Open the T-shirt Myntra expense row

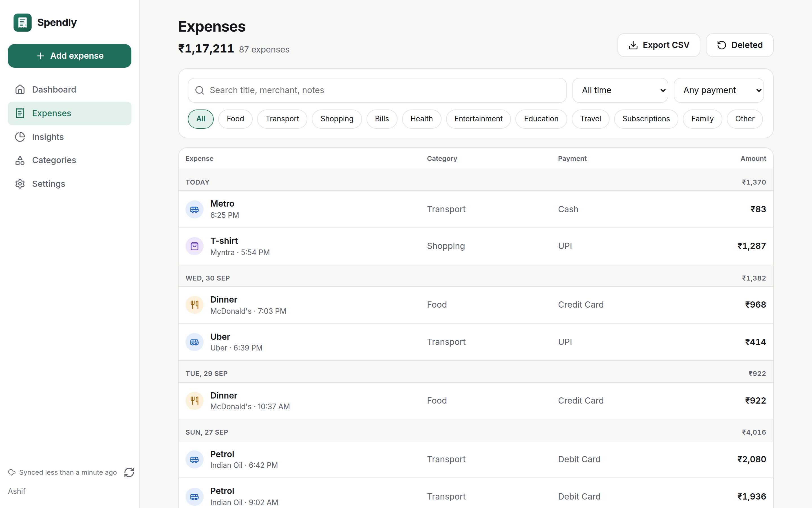[476, 246]
